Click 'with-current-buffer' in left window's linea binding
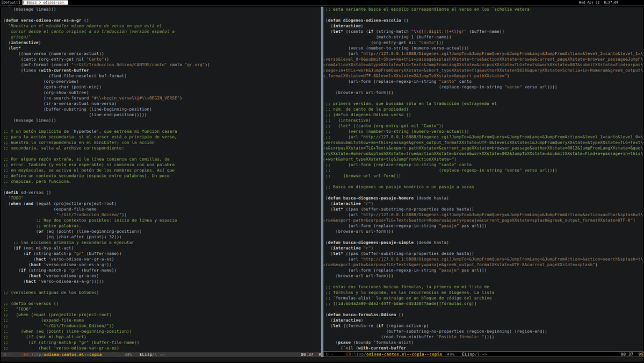This screenshot has width=644, height=363. pos(65,70)
